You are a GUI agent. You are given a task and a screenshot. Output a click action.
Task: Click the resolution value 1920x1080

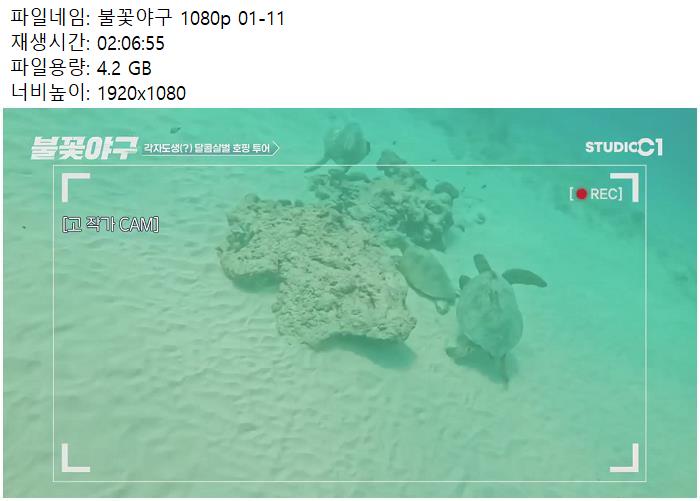tap(142, 93)
